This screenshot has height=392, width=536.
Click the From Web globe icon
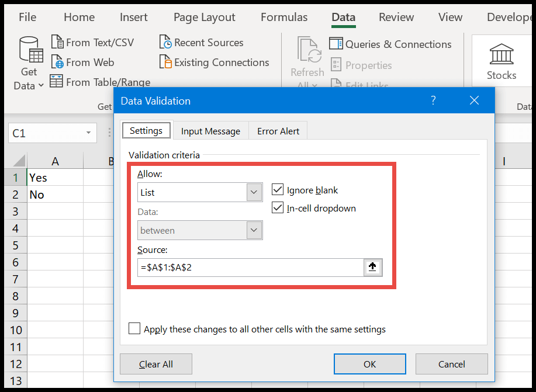coord(57,62)
